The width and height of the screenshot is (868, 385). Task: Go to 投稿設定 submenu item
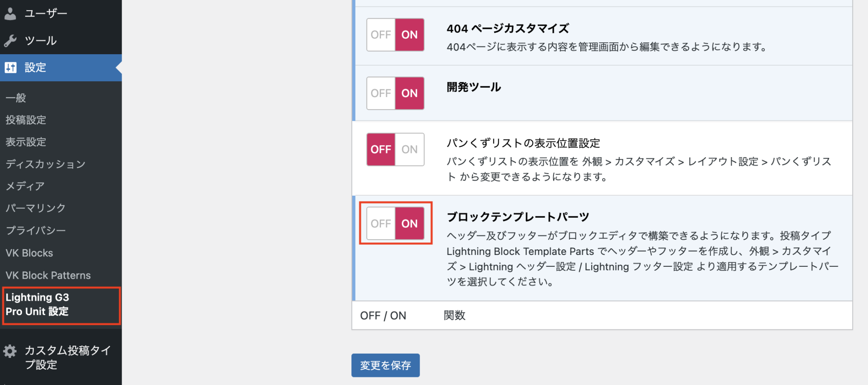26,120
